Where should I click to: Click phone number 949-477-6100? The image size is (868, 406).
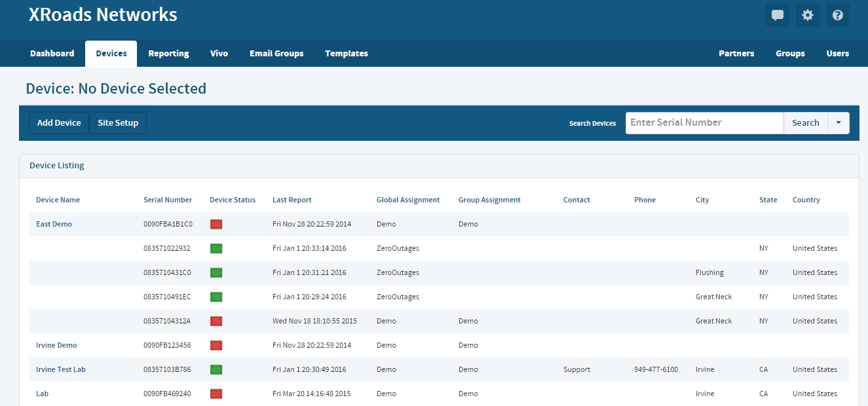point(656,369)
